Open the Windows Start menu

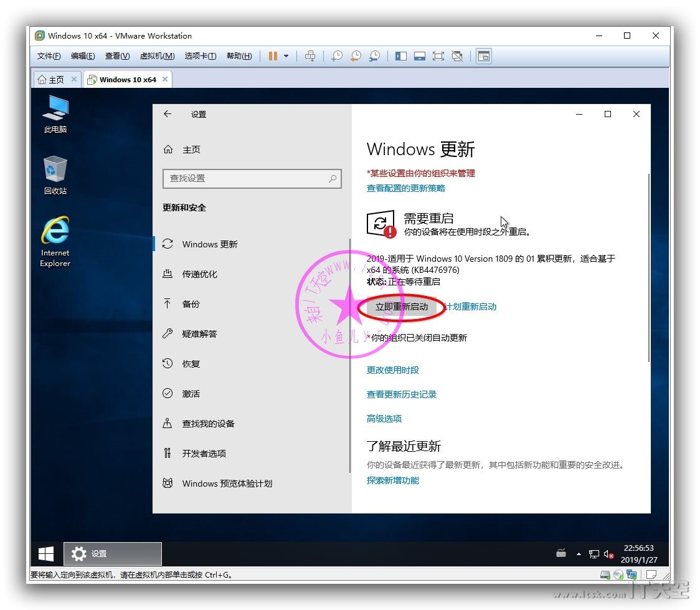point(46,554)
